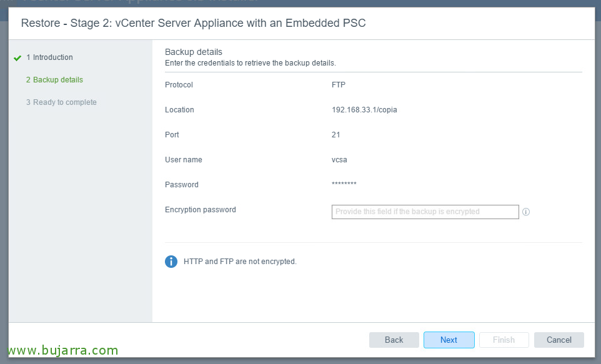The width and height of the screenshot is (601, 364).
Task: Click the masked password value
Action: (x=344, y=185)
